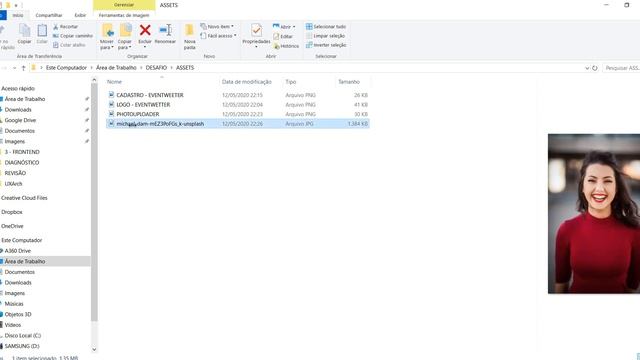
Task: Click the Colar atalho command
Action: (69, 45)
